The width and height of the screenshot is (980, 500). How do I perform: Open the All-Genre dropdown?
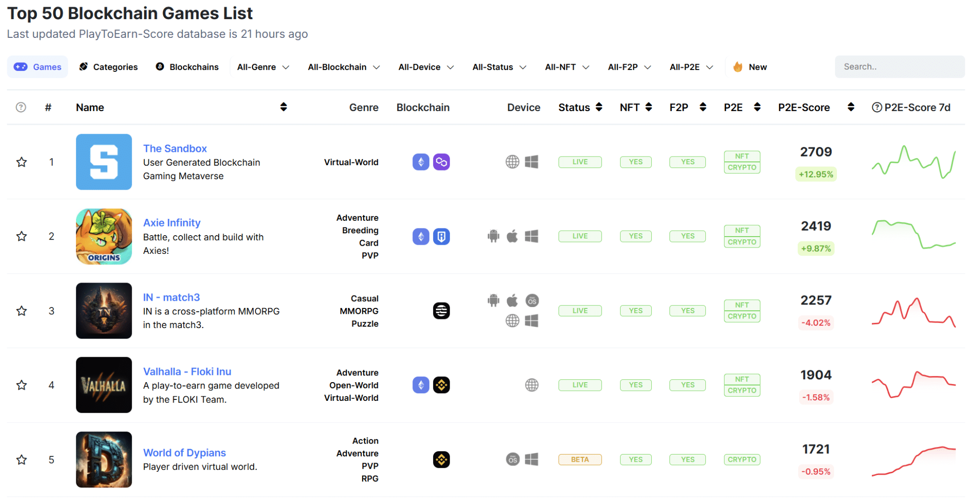[x=263, y=67]
